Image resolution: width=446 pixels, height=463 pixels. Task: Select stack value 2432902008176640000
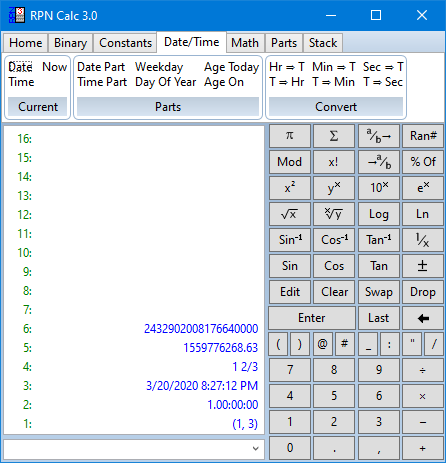[201, 329]
